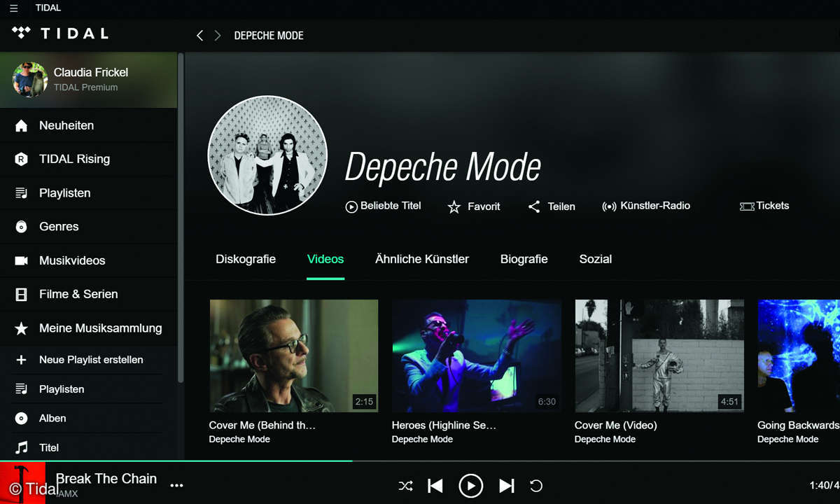Click the plus icon for new playlist
Viewport: 840px width, 504px height.
coord(22,360)
